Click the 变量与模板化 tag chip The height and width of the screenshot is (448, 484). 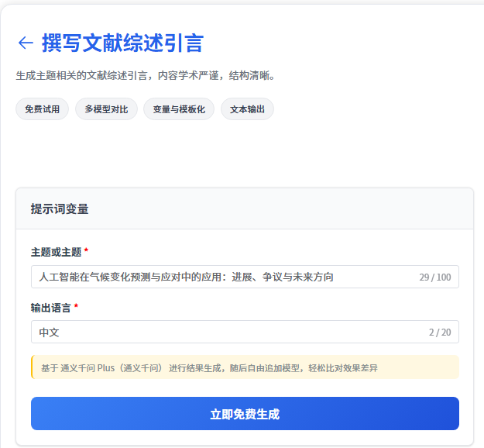point(179,109)
